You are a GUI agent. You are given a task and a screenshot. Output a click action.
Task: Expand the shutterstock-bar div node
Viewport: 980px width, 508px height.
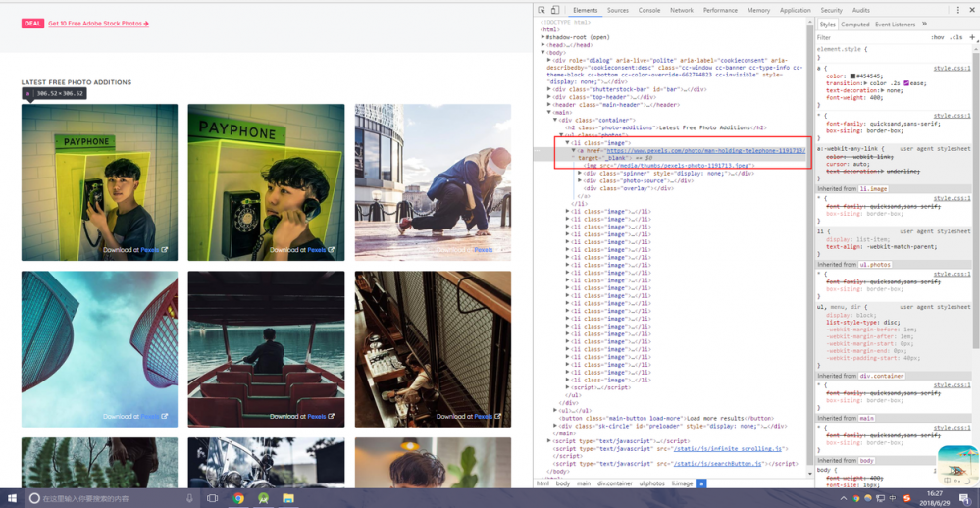coord(549,89)
